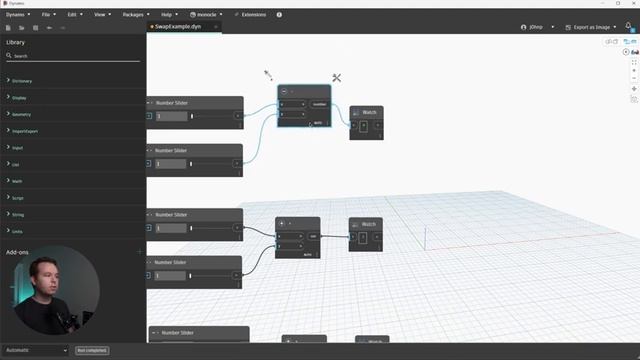Click the circular help icon under view toggles
Image resolution: width=640 pixels, height=360 pixels.
tap(626, 52)
